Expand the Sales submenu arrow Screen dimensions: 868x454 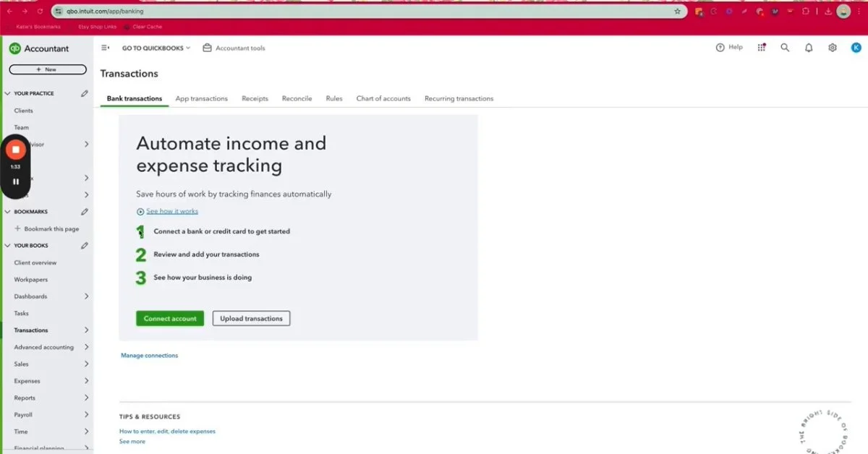[86, 364]
